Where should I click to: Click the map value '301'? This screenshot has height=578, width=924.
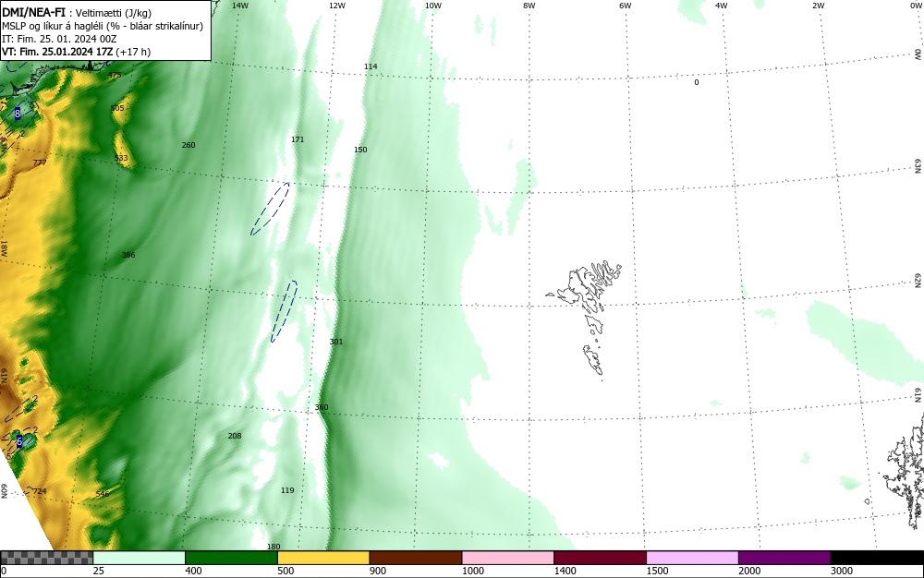(336, 342)
